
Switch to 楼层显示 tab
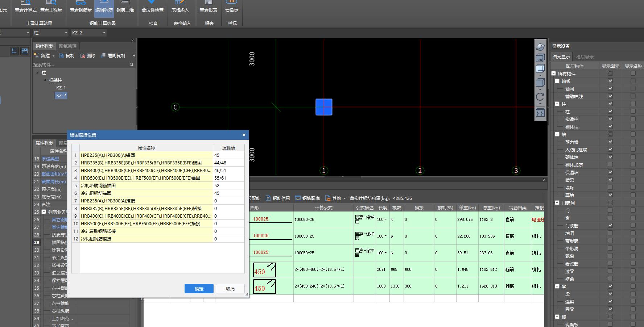[x=585, y=57]
